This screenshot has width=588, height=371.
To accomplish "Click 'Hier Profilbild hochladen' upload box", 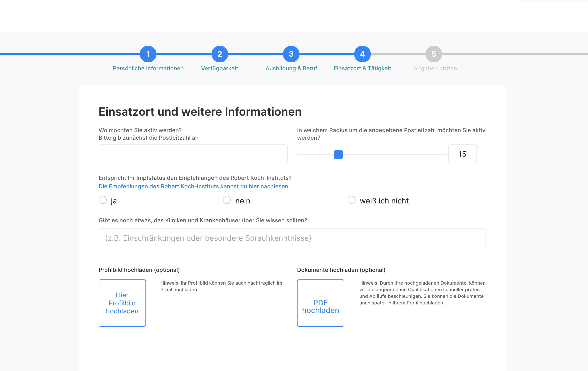I will pos(122,303).
